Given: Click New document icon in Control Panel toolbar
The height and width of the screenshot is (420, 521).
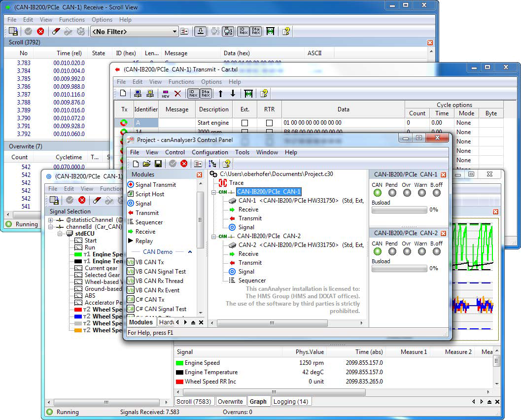Looking at the screenshot, I should tap(136, 164).
